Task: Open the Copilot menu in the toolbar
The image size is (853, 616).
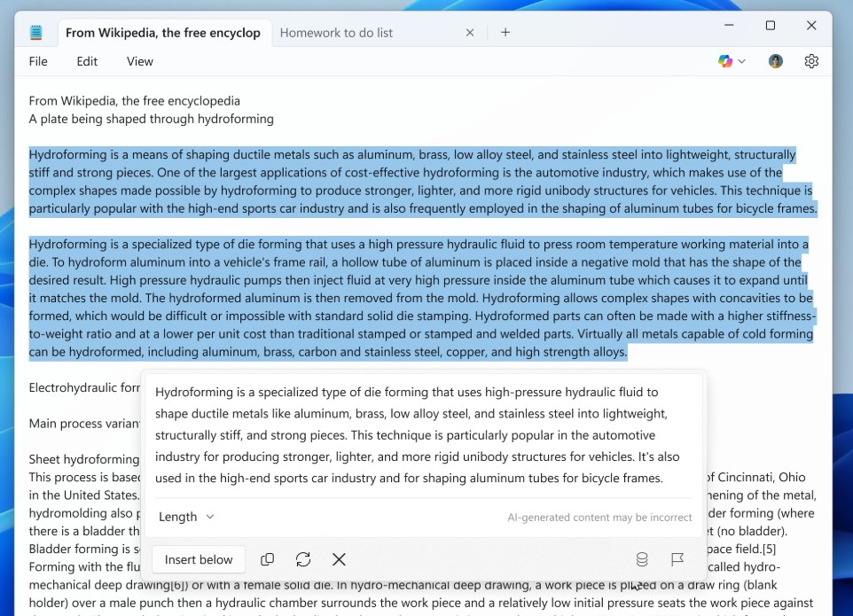Action: click(732, 61)
